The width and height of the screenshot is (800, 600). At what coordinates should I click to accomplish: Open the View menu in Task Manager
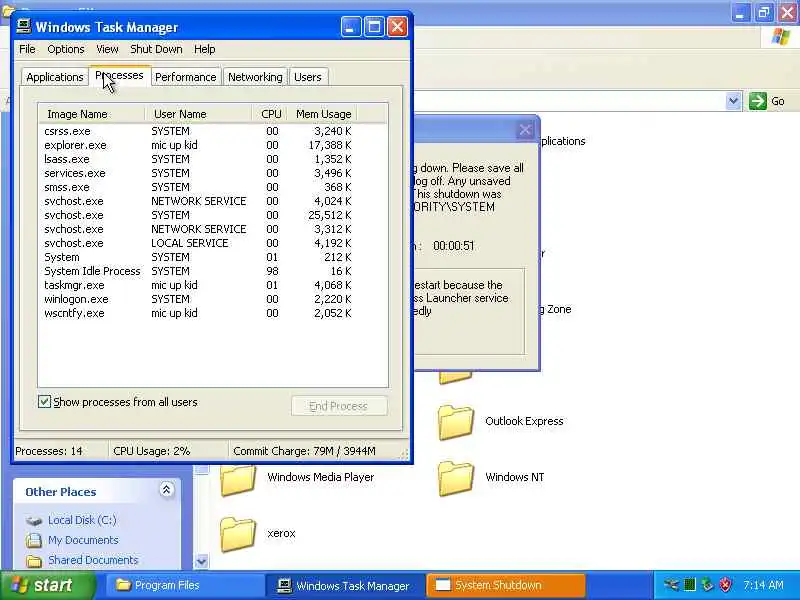[107, 49]
